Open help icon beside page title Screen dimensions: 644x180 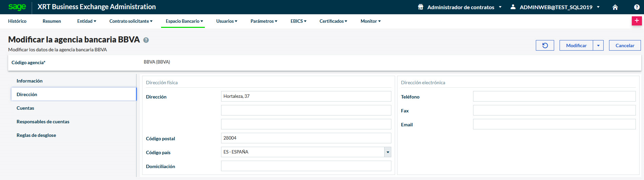click(x=146, y=40)
